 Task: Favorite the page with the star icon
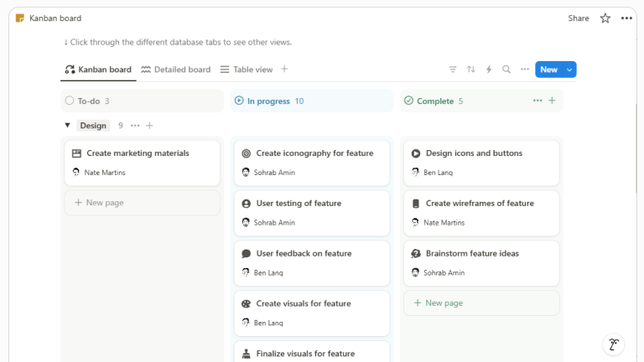coord(605,18)
